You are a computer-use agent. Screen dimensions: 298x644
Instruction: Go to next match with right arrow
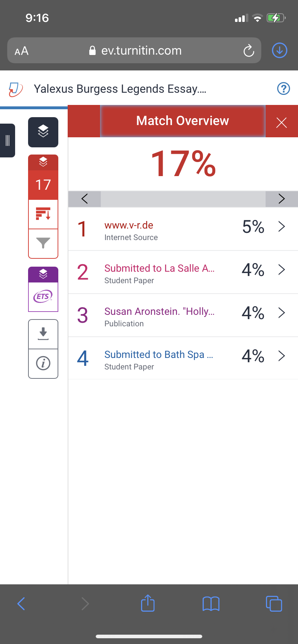[x=281, y=199]
